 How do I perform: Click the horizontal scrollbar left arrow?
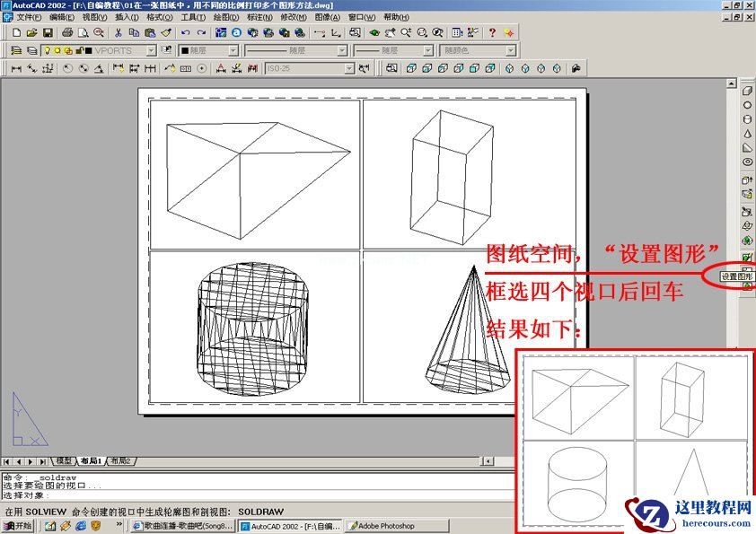click(488, 461)
